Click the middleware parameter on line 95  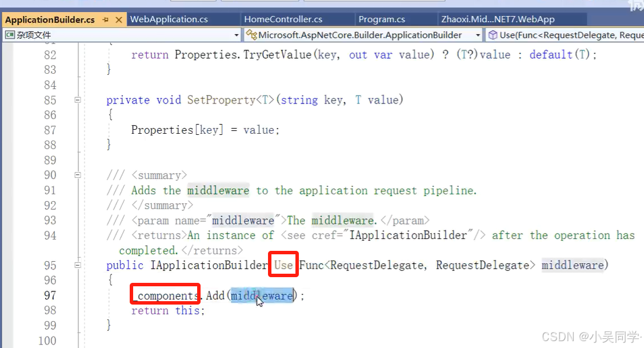point(573,265)
